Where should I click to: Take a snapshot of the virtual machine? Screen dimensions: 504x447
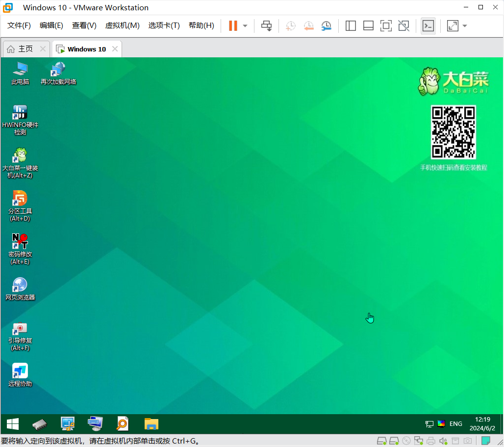pos(290,25)
